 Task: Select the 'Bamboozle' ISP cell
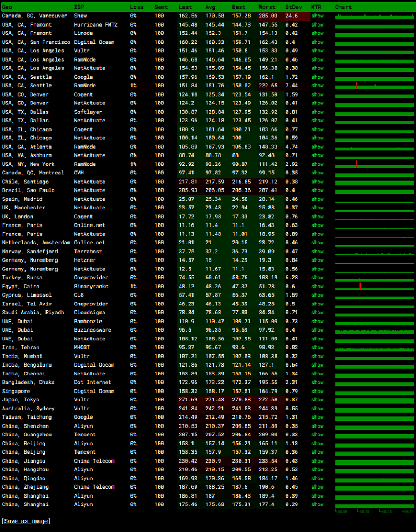[x=88, y=321]
